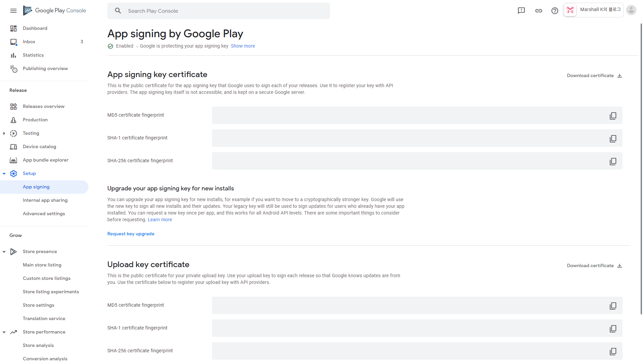Expand the Testing section arrow
Viewport: 644px width, 362px height.
point(4,133)
